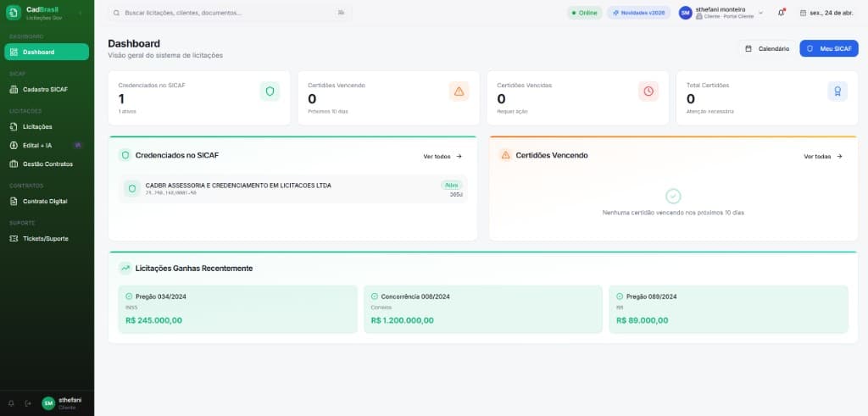The width and height of the screenshot is (868, 416).
Task: Click shield icon beside Credenciados no SICAF heading
Action: coord(125,155)
